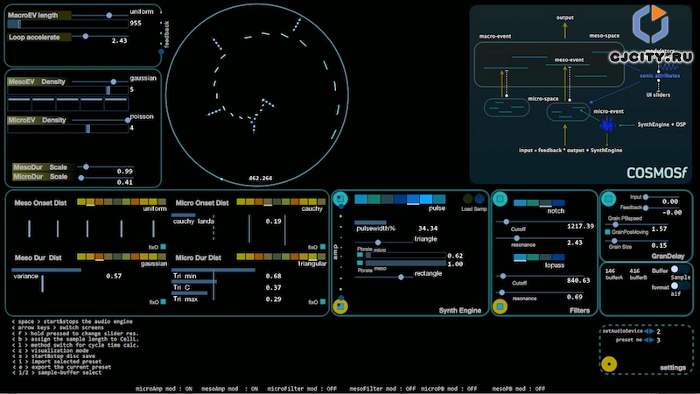Select the lopass filter type color strip

point(539,257)
